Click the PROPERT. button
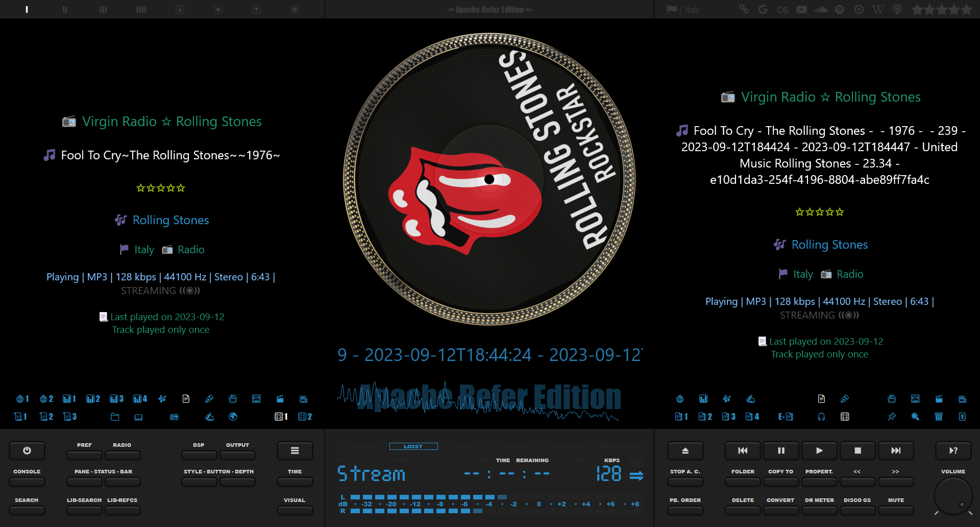The height and width of the screenshot is (527, 980). (820, 482)
